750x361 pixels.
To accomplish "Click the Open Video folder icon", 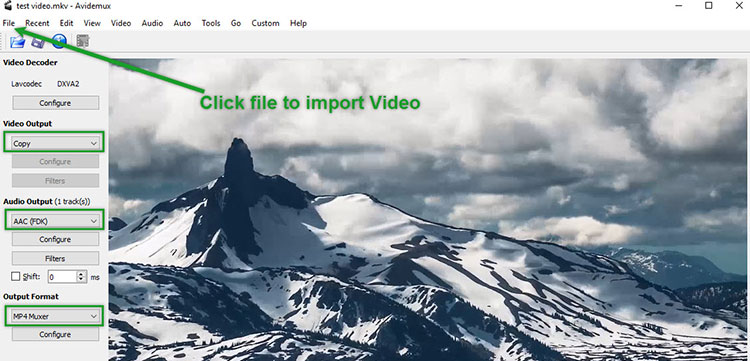I will tap(17, 42).
